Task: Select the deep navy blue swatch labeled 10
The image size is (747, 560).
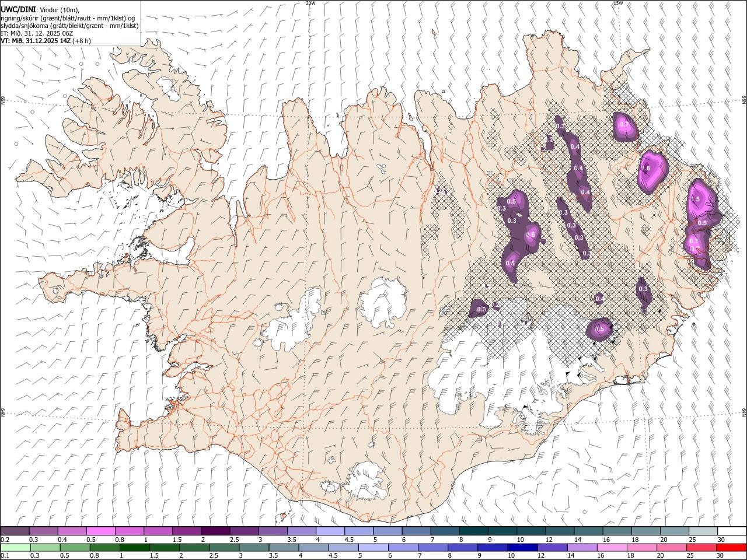Action: pyautogui.click(x=522, y=548)
